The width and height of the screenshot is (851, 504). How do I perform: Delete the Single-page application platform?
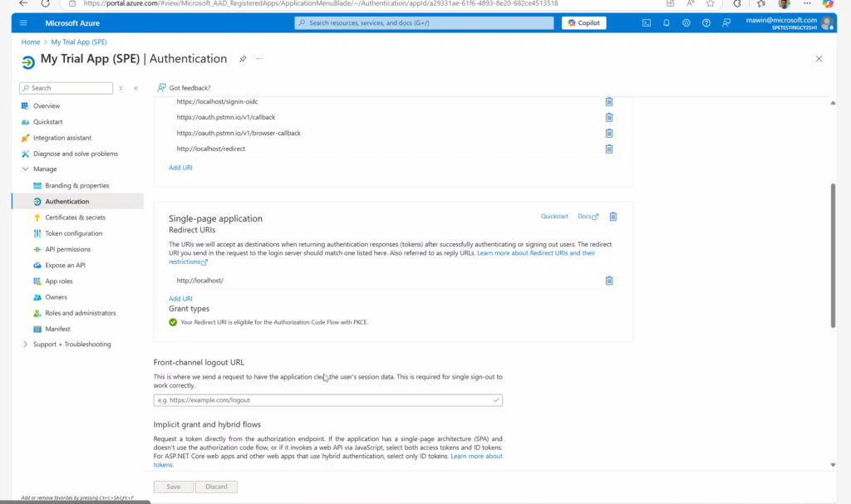(613, 217)
